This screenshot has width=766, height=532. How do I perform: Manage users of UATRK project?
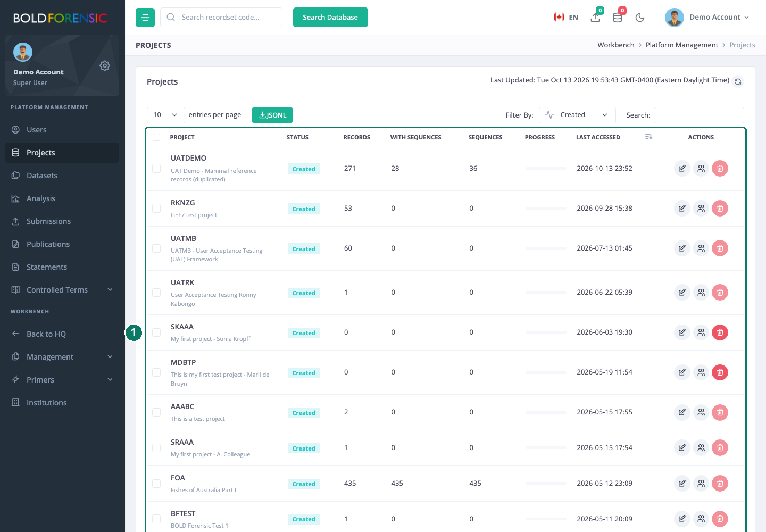(701, 293)
